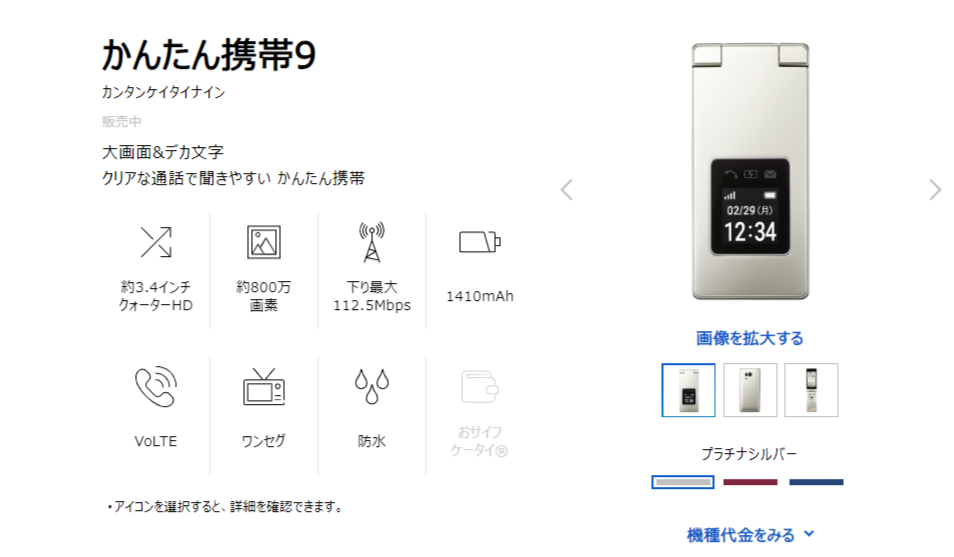954x557 pixels.
Task: Pick the navy blue color swatch
Action: 816,482
